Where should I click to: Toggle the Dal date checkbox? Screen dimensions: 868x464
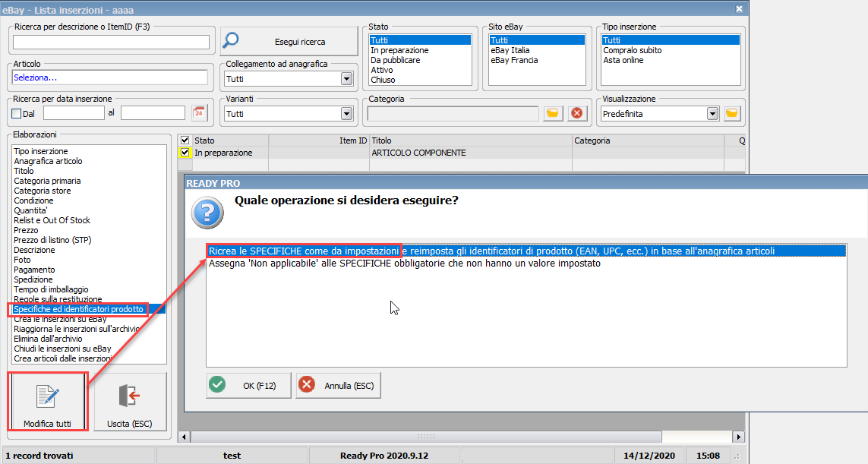coord(17,113)
